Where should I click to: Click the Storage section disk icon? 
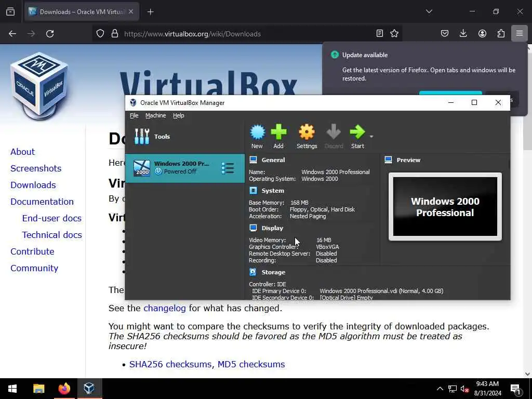tap(253, 272)
